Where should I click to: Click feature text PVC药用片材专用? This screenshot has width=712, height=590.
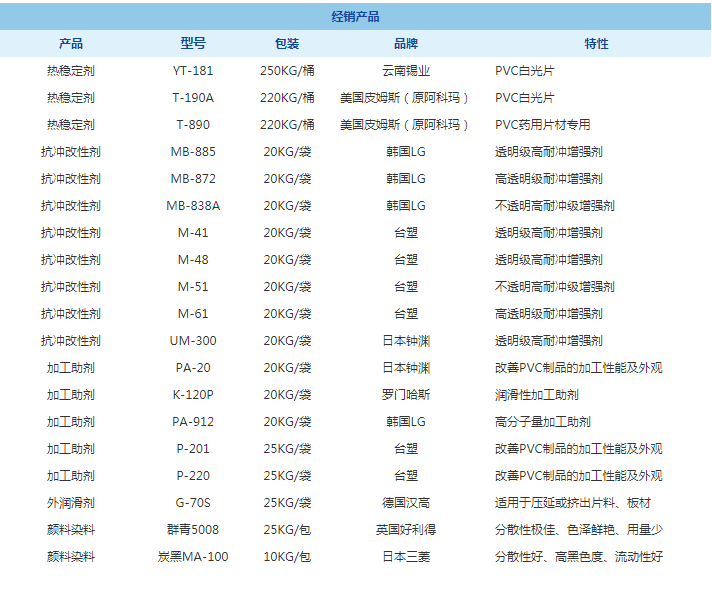[543, 125]
